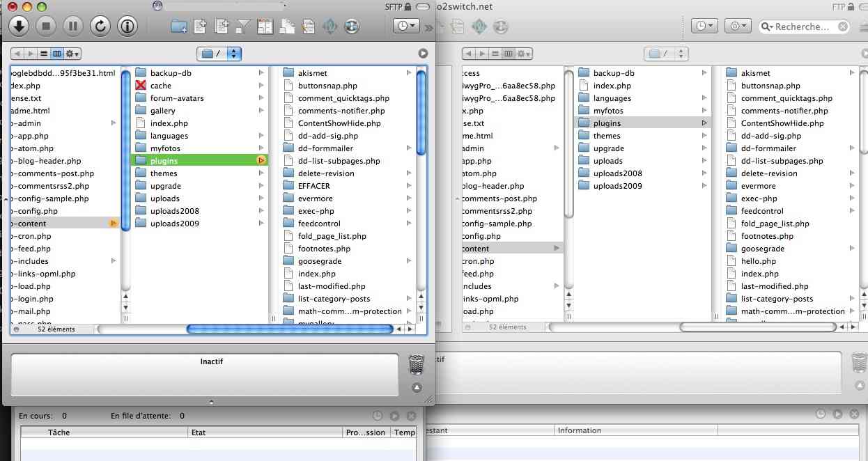Screen dimensions: 868x461
Task: Click the Etat column header
Action: [199, 432]
